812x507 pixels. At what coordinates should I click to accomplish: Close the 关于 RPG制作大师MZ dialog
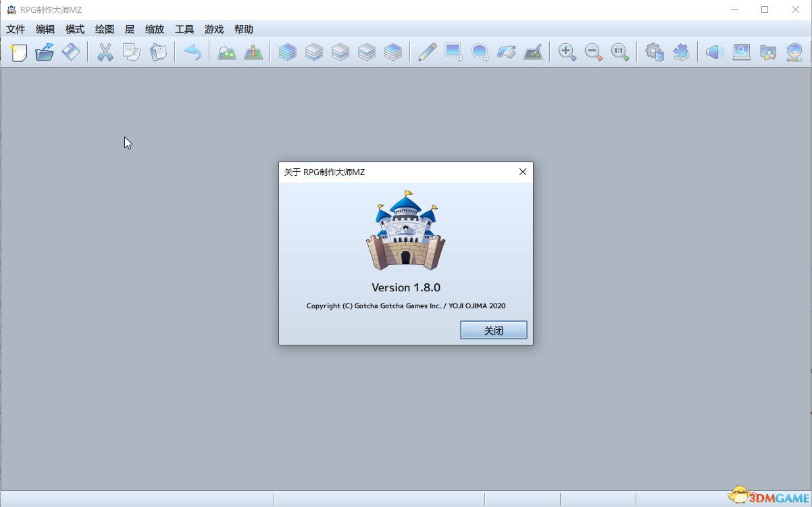point(522,172)
